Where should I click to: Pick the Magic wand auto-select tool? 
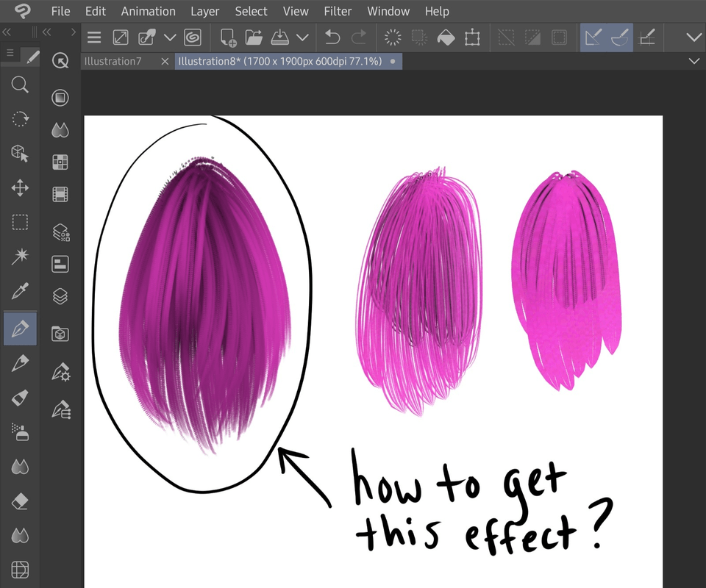[x=19, y=256]
